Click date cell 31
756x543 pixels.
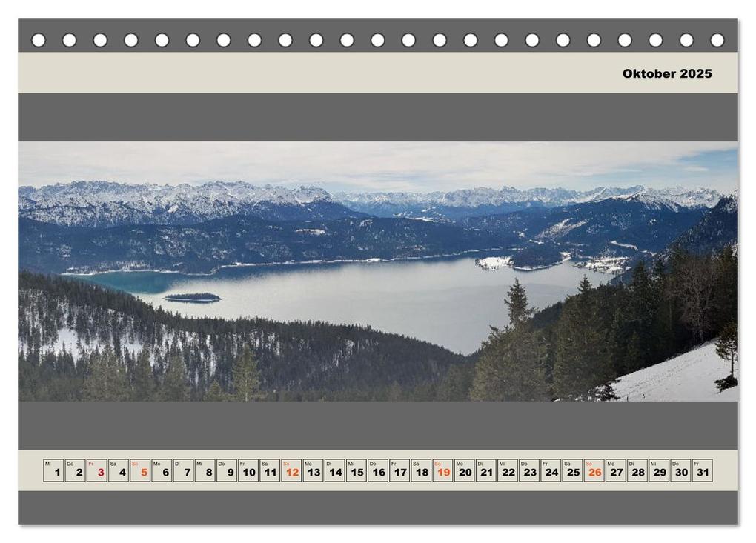tap(702, 470)
